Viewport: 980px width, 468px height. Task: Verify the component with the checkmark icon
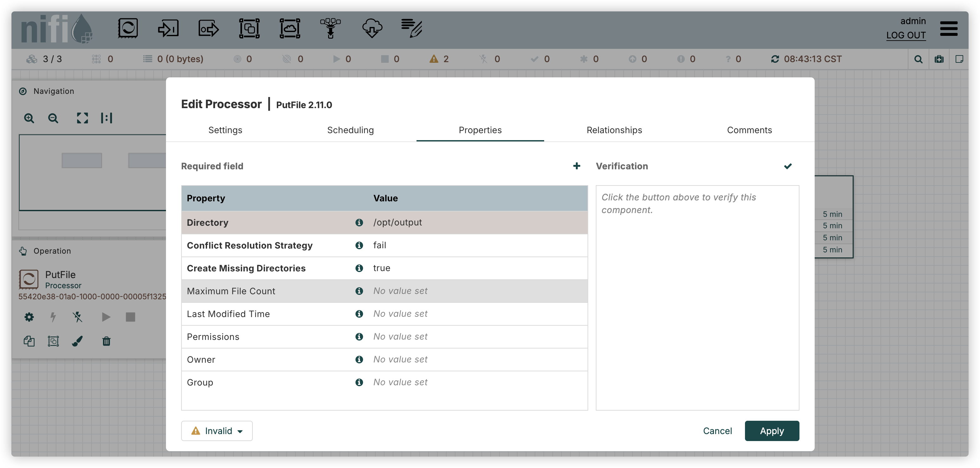click(788, 166)
